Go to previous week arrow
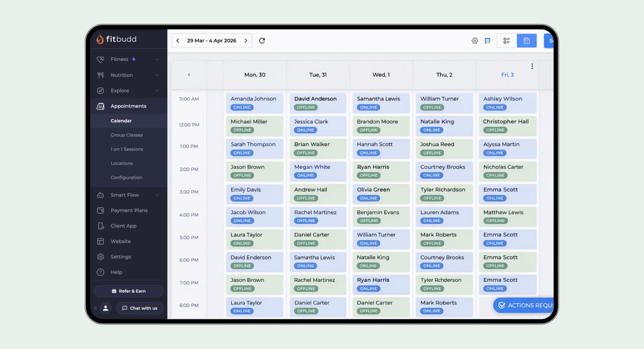This screenshot has width=644, height=349. click(178, 41)
